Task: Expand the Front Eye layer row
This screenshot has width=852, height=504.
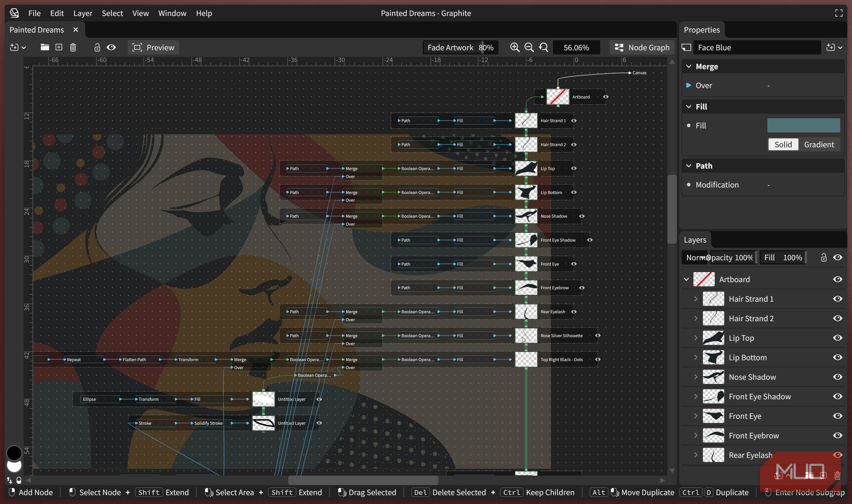Action: 696,416
